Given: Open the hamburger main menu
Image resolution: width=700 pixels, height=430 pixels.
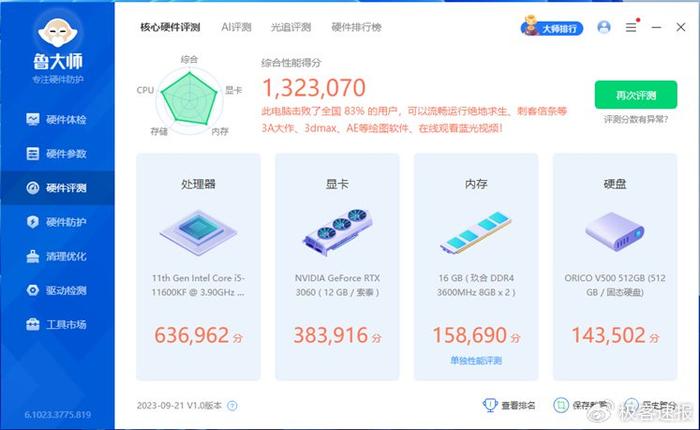Looking at the screenshot, I should click(x=631, y=28).
